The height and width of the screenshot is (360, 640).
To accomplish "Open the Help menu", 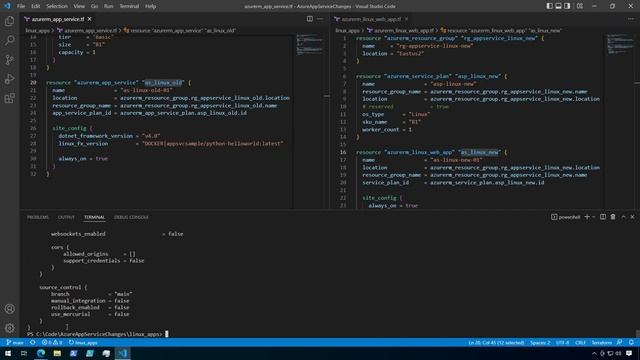I will (x=151, y=6).
